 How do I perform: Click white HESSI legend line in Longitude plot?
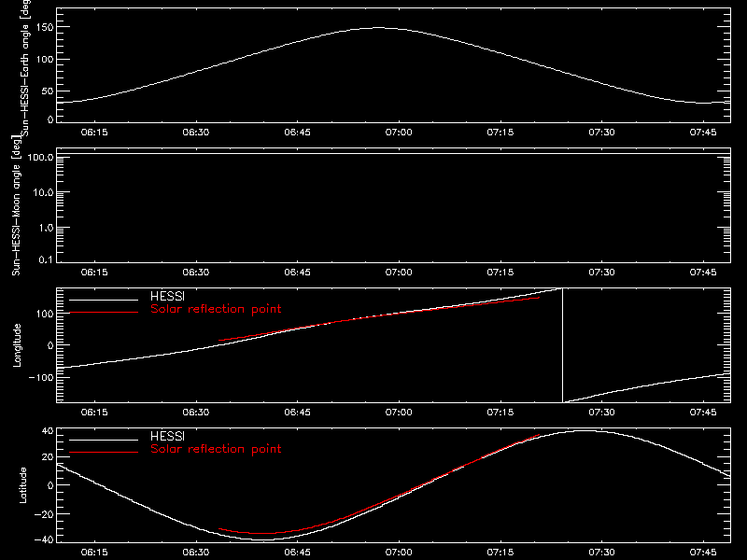point(104,300)
